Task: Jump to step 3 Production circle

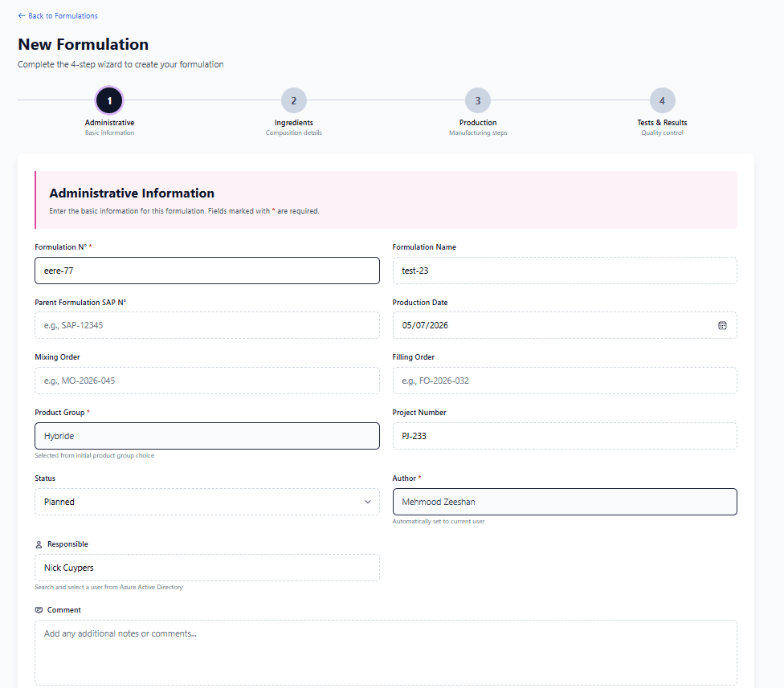Action: point(477,100)
